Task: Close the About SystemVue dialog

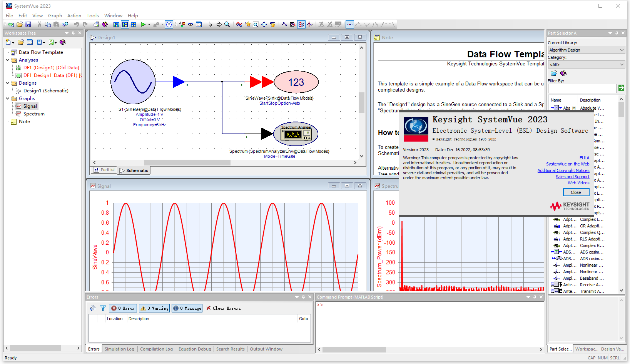Action: point(576,192)
